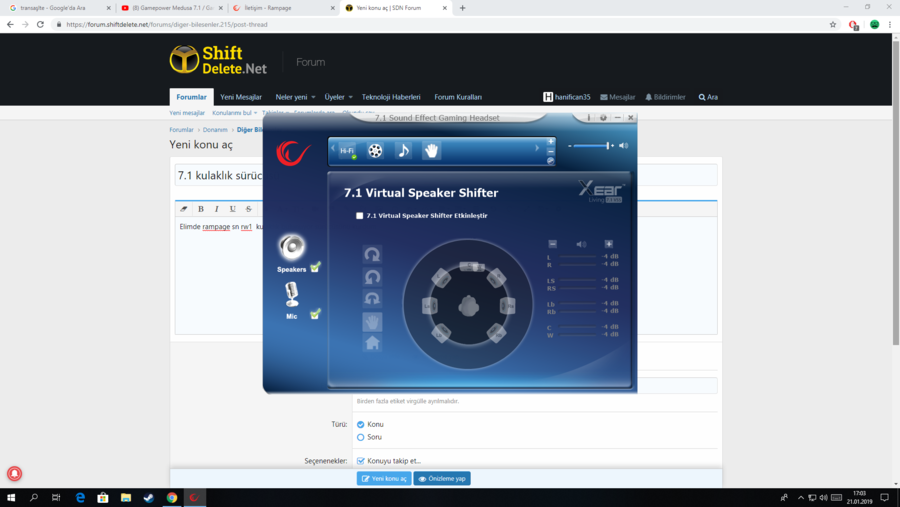Open the headset settings gear icon
900x507 pixels.
(603, 118)
